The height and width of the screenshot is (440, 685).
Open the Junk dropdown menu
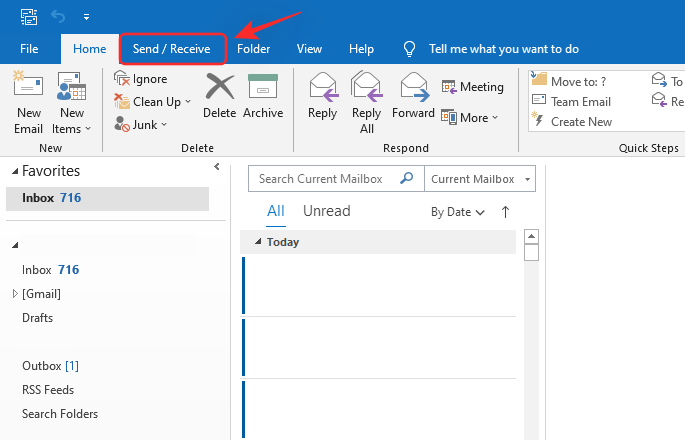141,125
